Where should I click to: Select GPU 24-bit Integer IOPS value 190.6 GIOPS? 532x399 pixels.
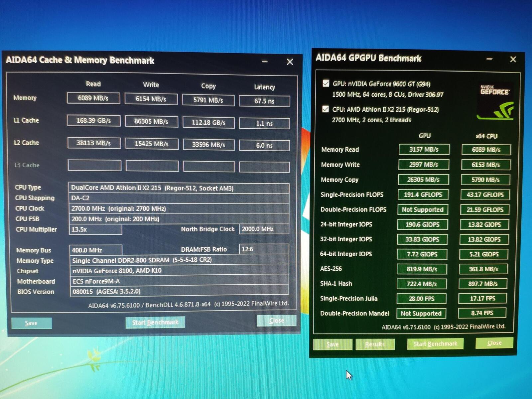point(422,224)
